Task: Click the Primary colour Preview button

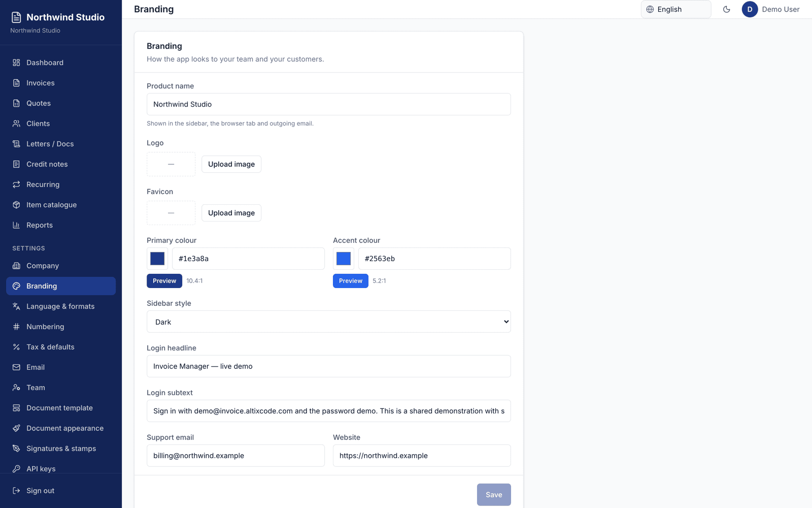Action: pos(164,281)
